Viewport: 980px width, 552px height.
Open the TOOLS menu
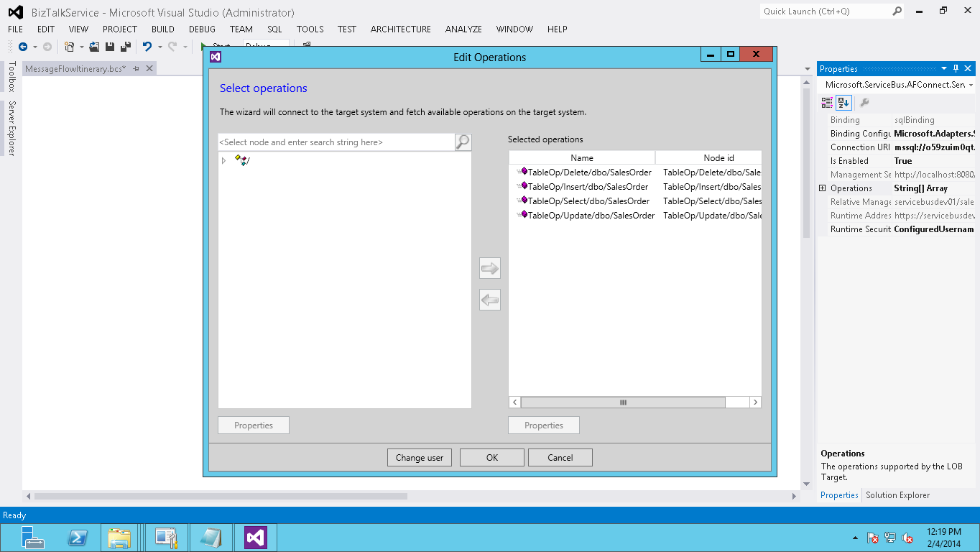tap(310, 29)
